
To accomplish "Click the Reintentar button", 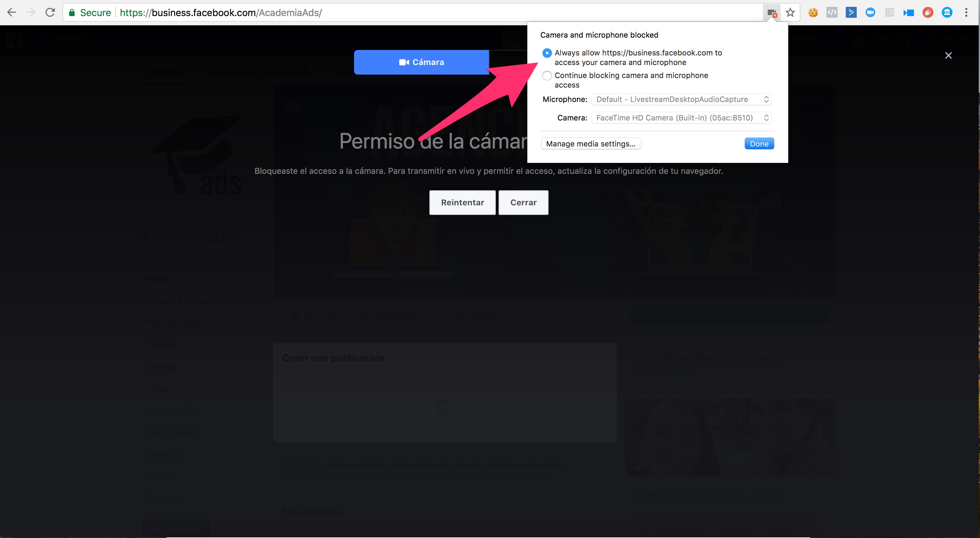I will pos(462,202).
